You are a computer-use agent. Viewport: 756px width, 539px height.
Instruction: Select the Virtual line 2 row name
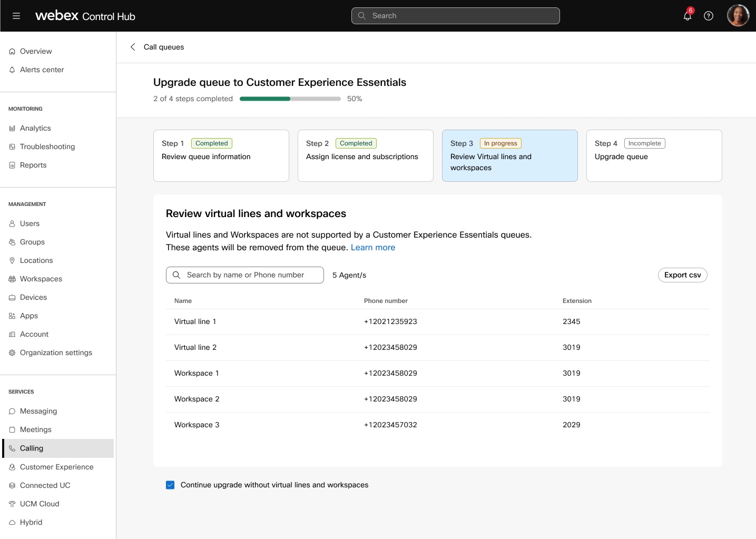point(195,347)
